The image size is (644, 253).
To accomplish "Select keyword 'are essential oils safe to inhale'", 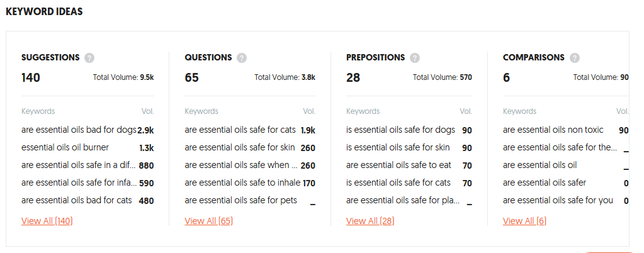I will click(x=242, y=183).
